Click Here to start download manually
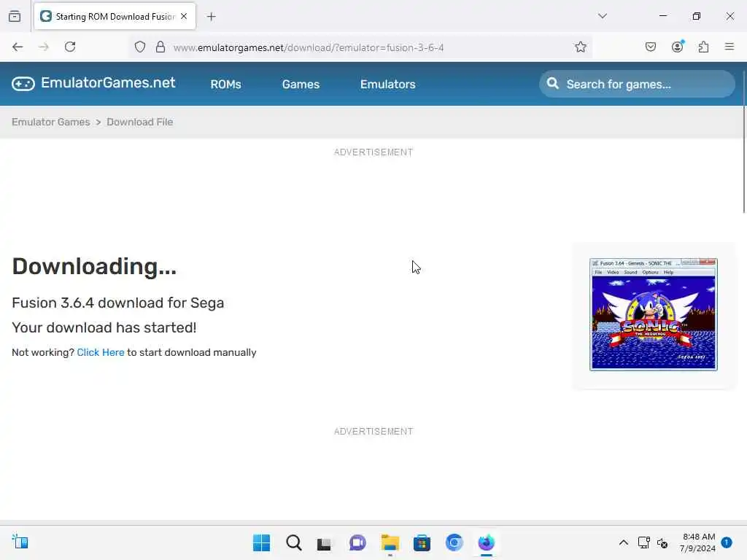 [101, 352]
